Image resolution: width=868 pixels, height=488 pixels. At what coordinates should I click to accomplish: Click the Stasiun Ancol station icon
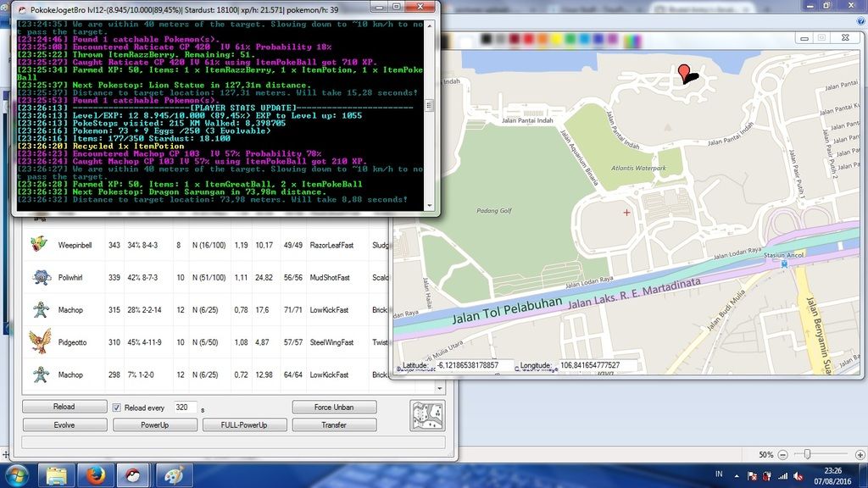784,264
